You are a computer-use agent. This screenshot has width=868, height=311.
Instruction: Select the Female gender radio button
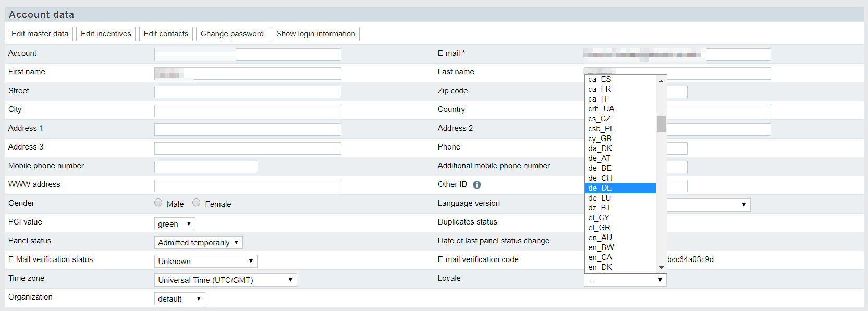[197, 203]
